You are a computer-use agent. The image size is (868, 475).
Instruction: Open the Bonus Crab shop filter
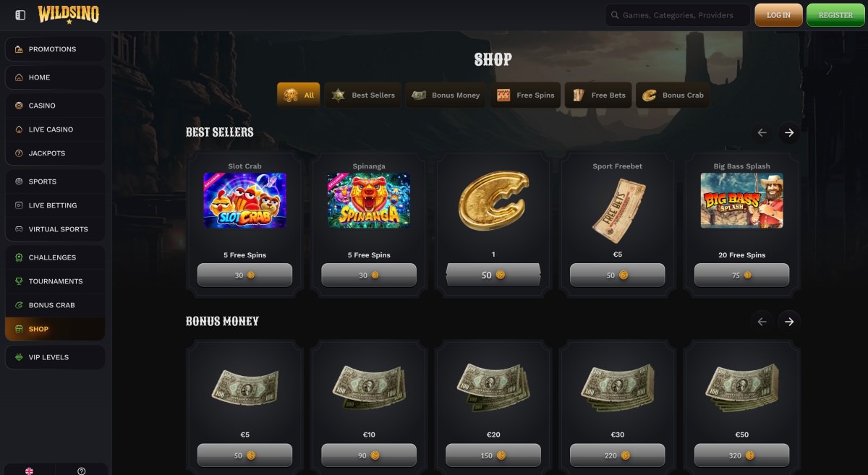(x=673, y=95)
